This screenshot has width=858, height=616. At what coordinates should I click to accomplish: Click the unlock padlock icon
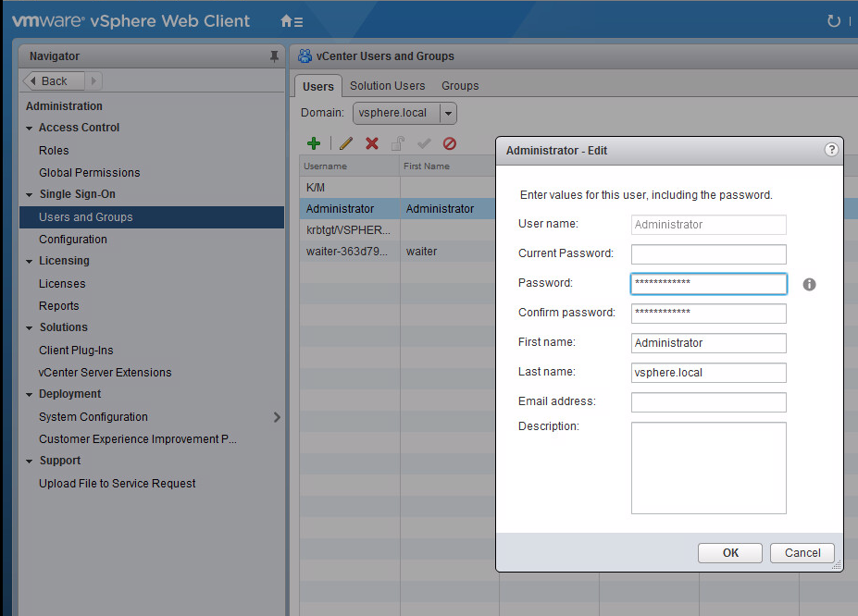396,143
